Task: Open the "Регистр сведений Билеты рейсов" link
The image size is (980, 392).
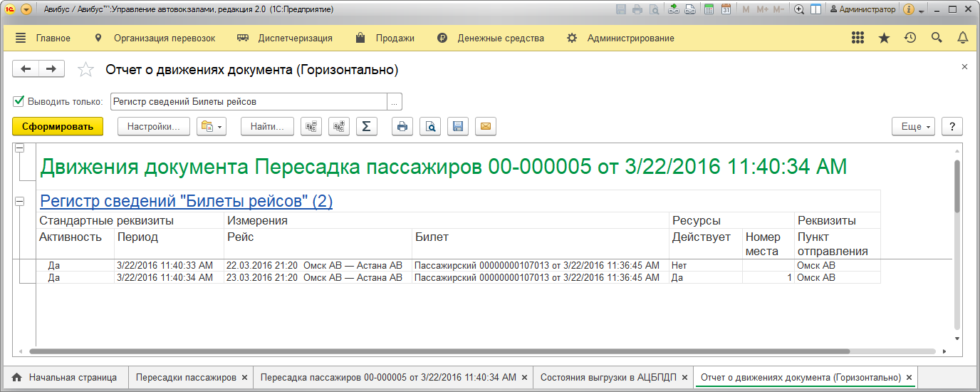Action: pyautogui.click(x=186, y=202)
